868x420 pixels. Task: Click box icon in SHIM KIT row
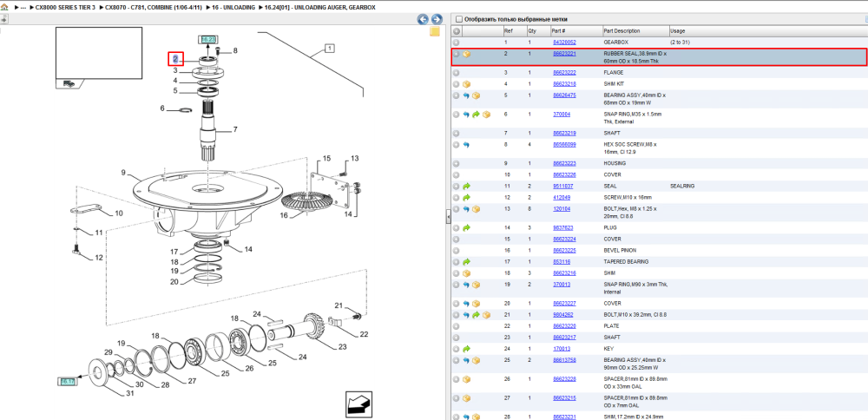point(467,84)
